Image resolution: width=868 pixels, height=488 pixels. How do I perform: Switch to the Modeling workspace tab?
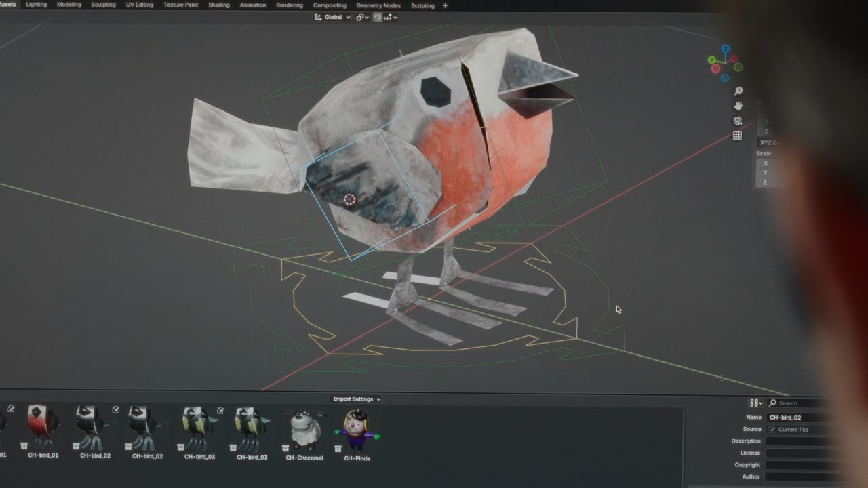tap(69, 5)
